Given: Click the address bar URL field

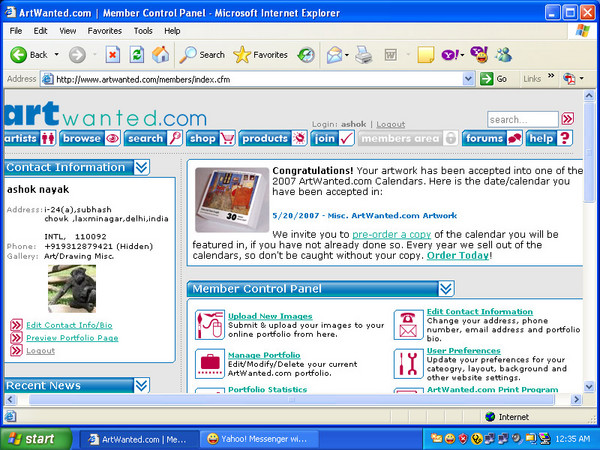Looking at the screenshot, I should pos(253,79).
